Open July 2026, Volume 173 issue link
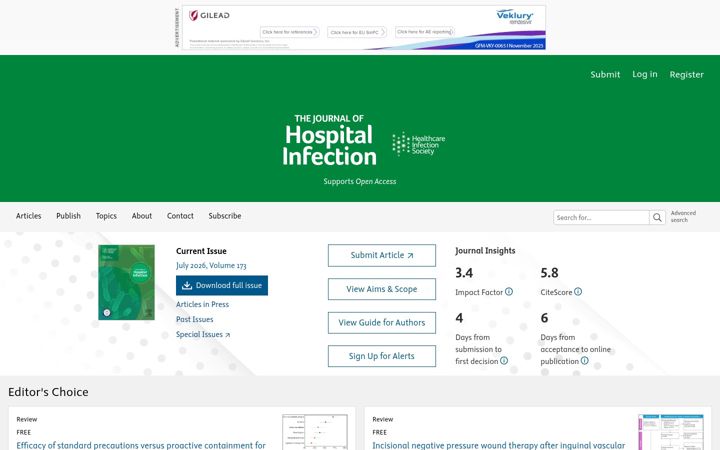This screenshot has height=450, width=720. (x=211, y=265)
